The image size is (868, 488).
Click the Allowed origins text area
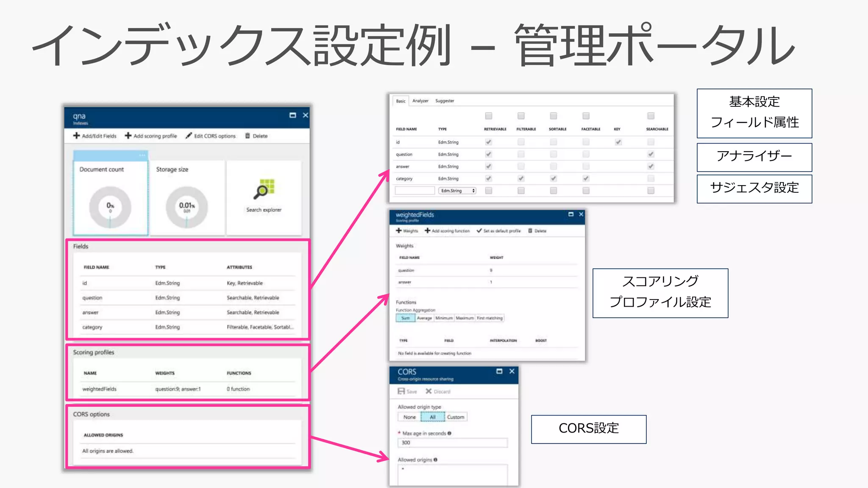tap(453, 475)
